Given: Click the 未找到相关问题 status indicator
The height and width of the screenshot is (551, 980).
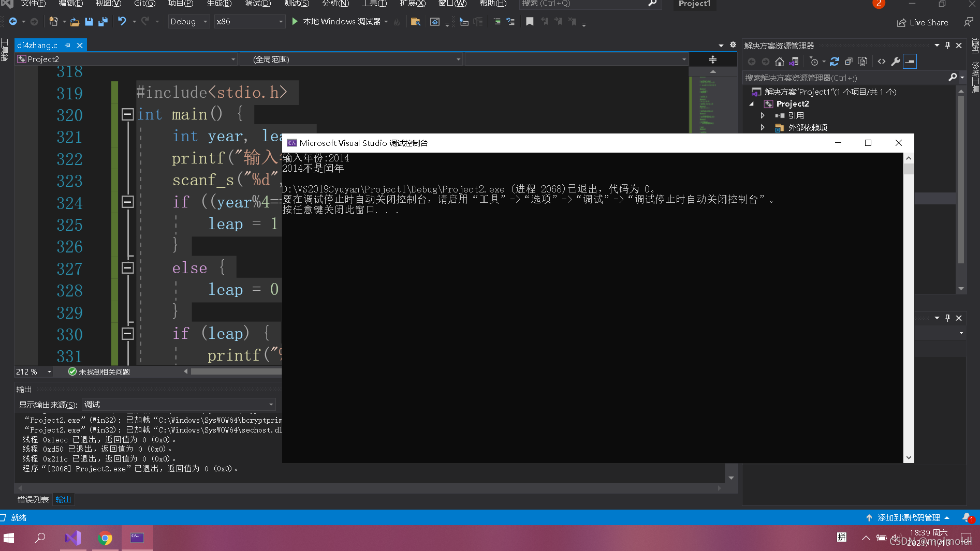Looking at the screenshot, I should pos(99,372).
